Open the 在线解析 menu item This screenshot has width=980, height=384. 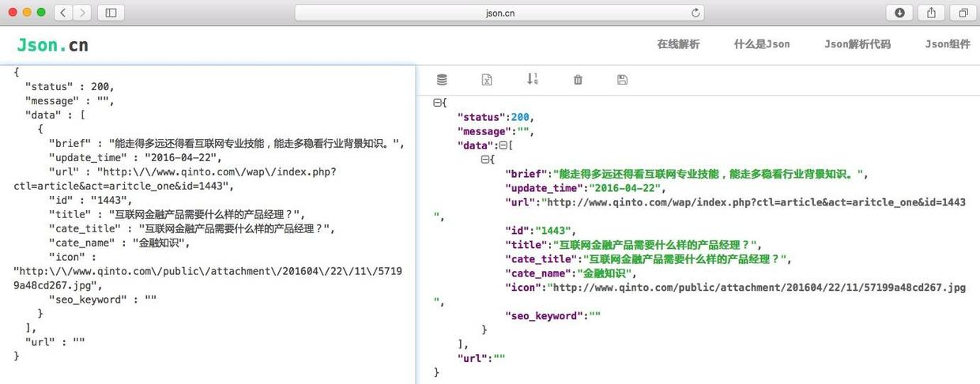[678, 44]
